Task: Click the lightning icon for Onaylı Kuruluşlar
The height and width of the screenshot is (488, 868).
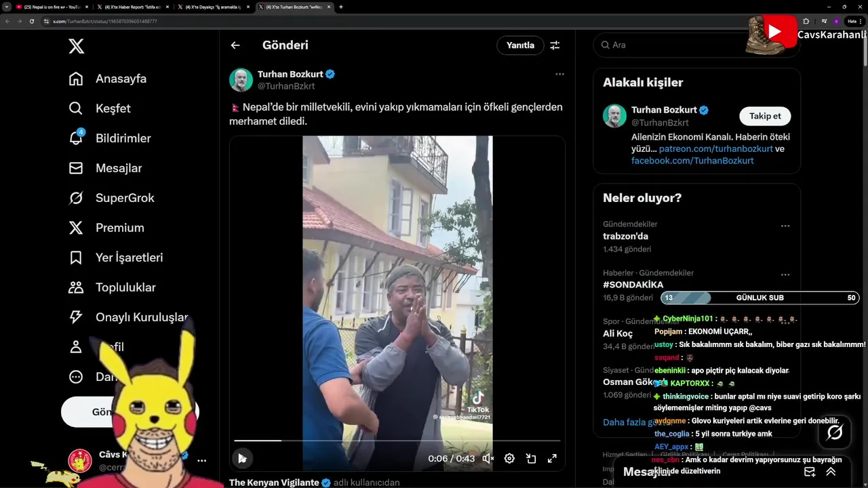Action: (x=76, y=317)
